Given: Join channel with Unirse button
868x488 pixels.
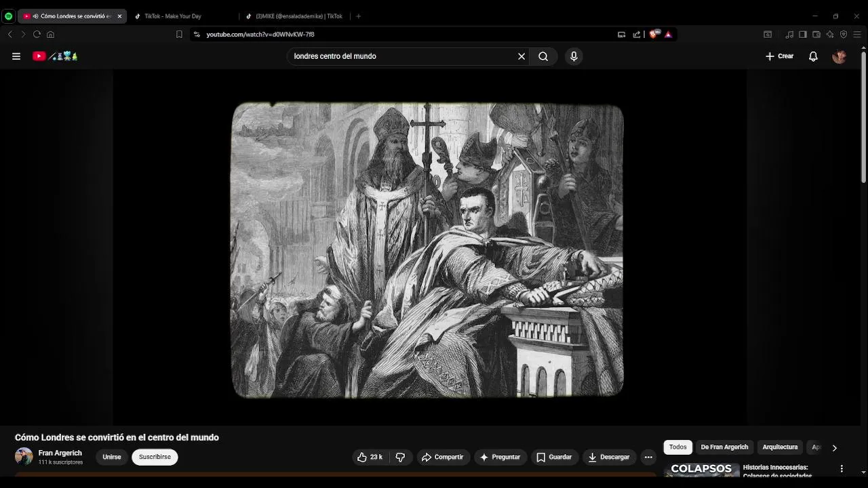Looking at the screenshot, I should (112, 457).
